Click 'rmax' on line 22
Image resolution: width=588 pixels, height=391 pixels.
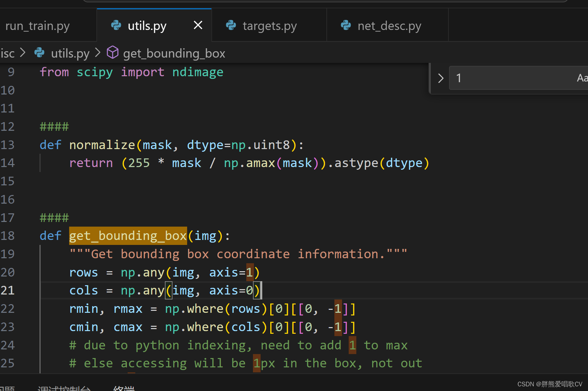click(128, 309)
